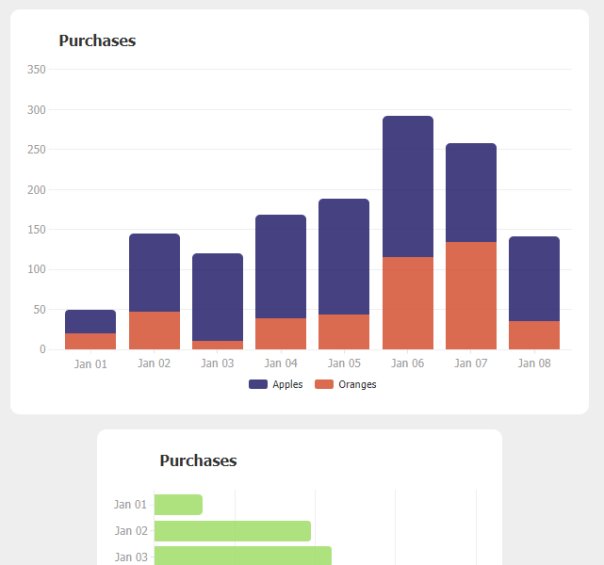The height and width of the screenshot is (565, 604).
Task: Pick the Oranges portion of the Jan 01 bar
Action: point(91,341)
